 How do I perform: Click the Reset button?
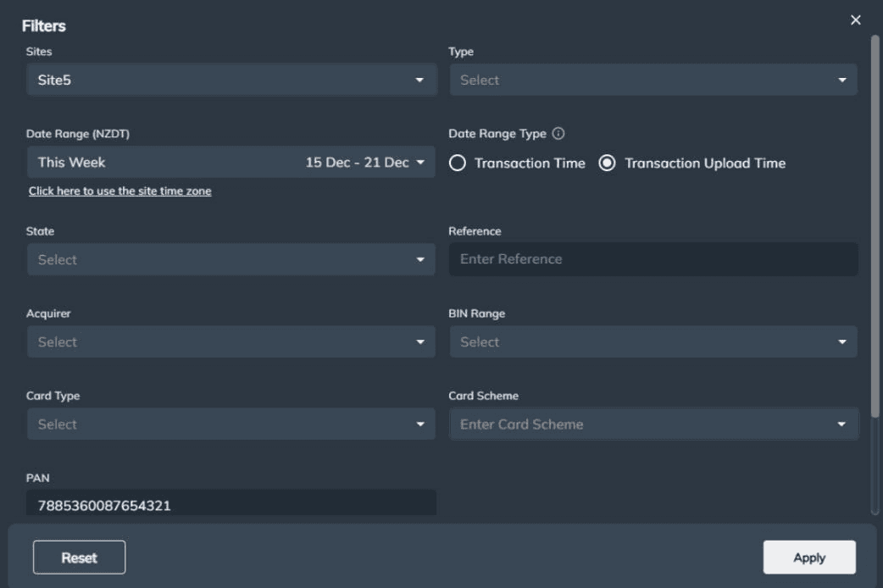pyautogui.click(x=80, y=557)
